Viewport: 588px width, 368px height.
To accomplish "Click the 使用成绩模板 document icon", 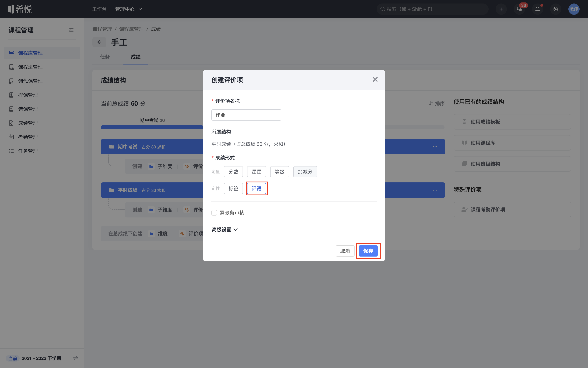I will click(x=464, y=122).
